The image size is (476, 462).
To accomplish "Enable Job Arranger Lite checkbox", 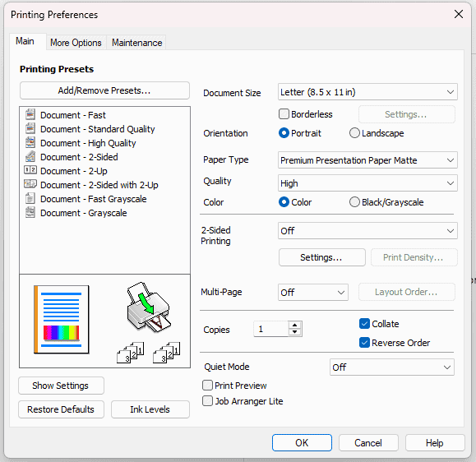I will pos(207,400).
